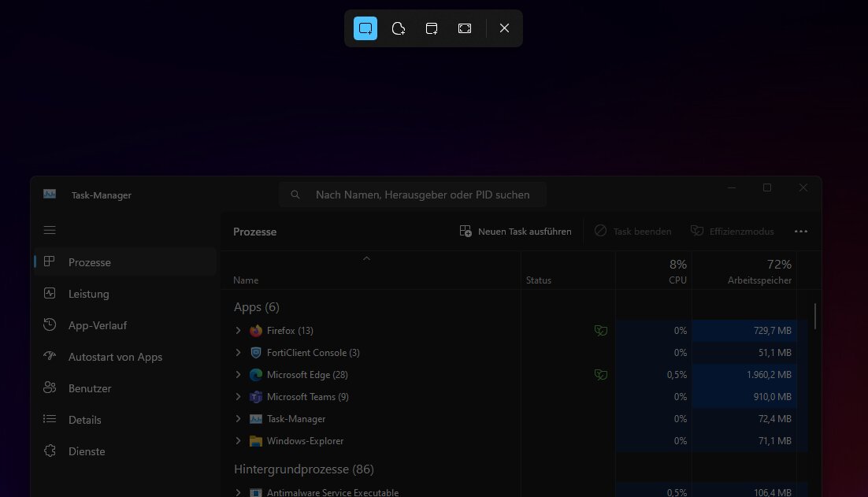868x497 pixels.
Task: Expand the Microsoft Edge process group
Action: coord(239,375)
